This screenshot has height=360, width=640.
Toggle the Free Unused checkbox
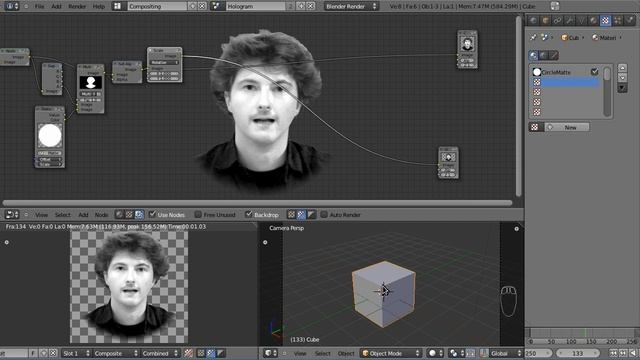198,214
